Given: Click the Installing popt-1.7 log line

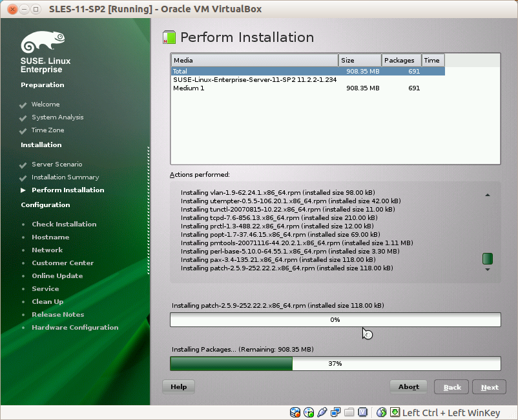Looking at the screenshot, I should [280, 235].
